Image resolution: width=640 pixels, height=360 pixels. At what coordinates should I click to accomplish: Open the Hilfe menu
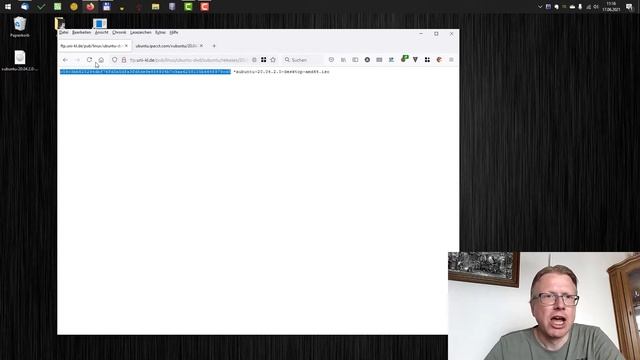173,32
